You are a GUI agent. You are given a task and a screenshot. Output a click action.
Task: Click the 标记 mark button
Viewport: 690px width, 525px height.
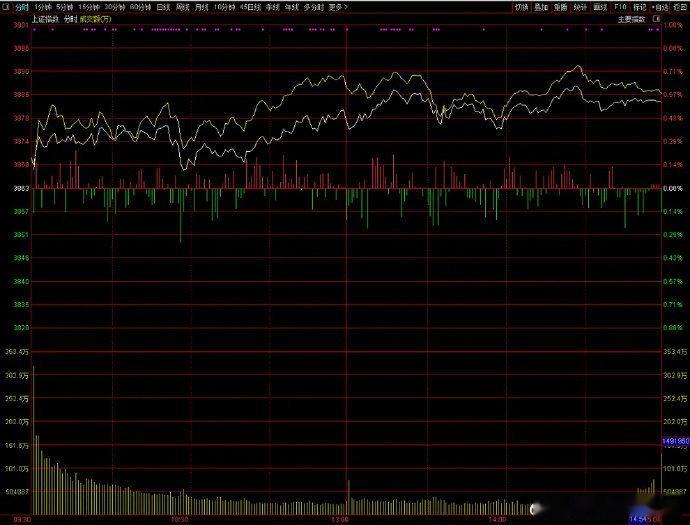click(639, 7)
